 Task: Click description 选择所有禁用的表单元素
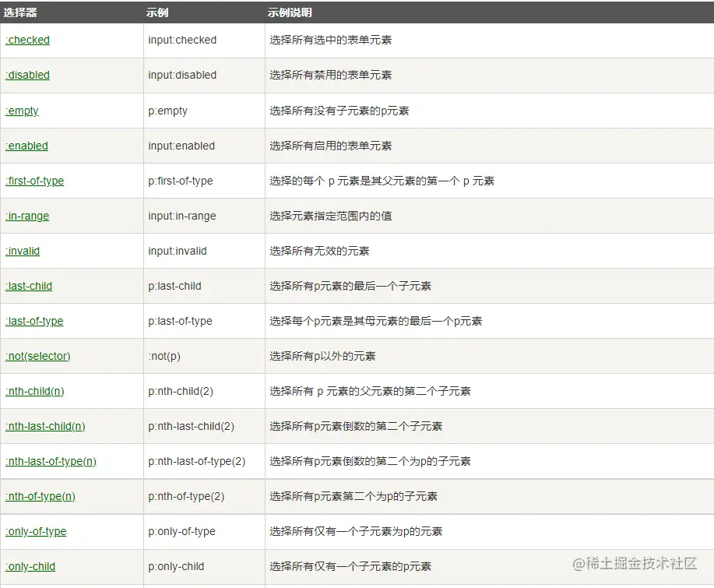(x=331, y=75)
